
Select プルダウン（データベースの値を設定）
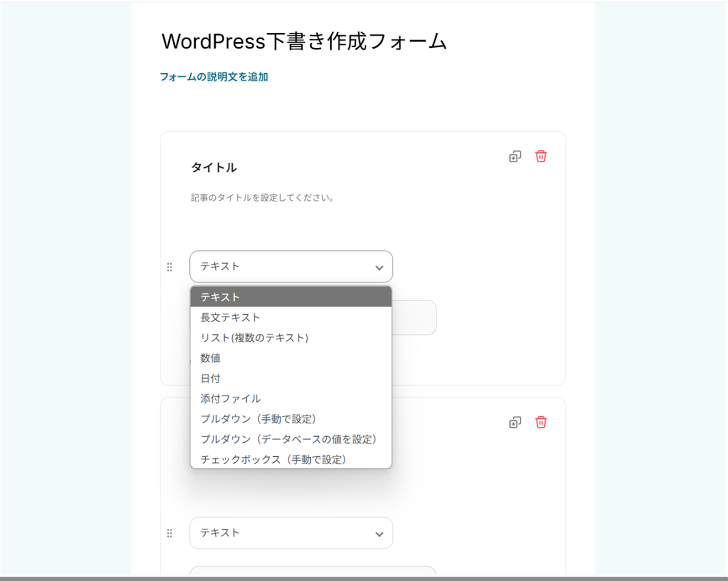pyautogui.click(x=291, y=439)
